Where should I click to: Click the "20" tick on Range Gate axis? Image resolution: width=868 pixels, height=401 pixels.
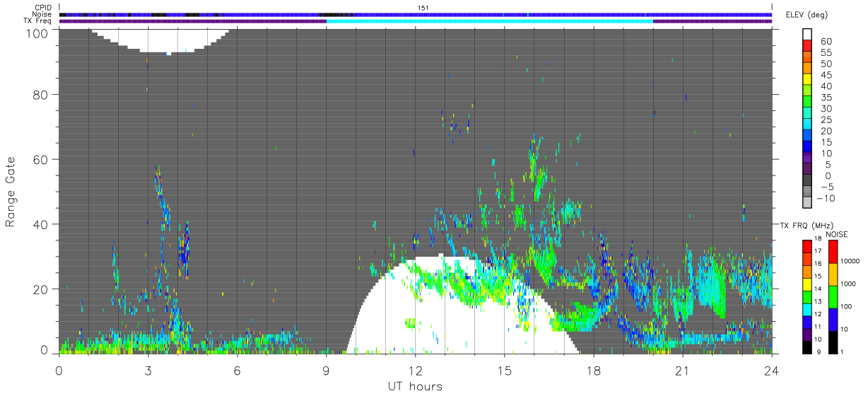tap(42, 289)
